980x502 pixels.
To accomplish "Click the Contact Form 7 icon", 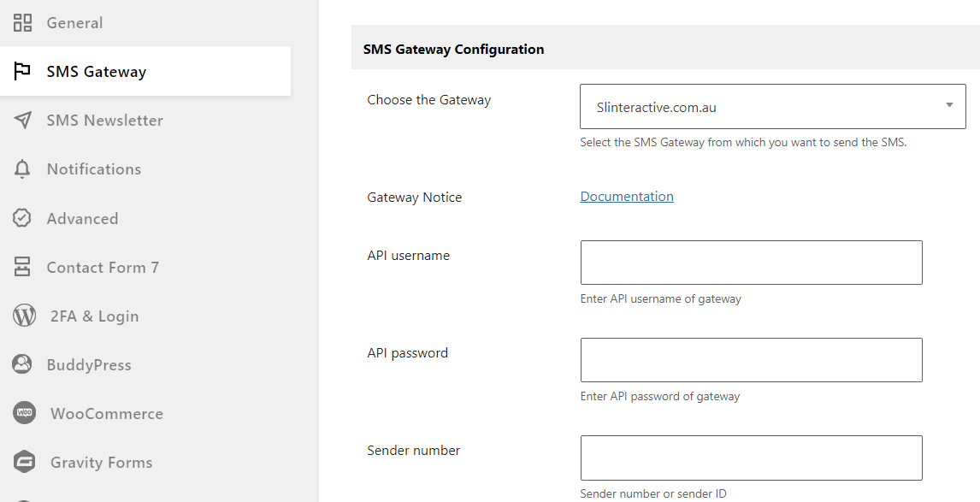I will tap(22, 267).
